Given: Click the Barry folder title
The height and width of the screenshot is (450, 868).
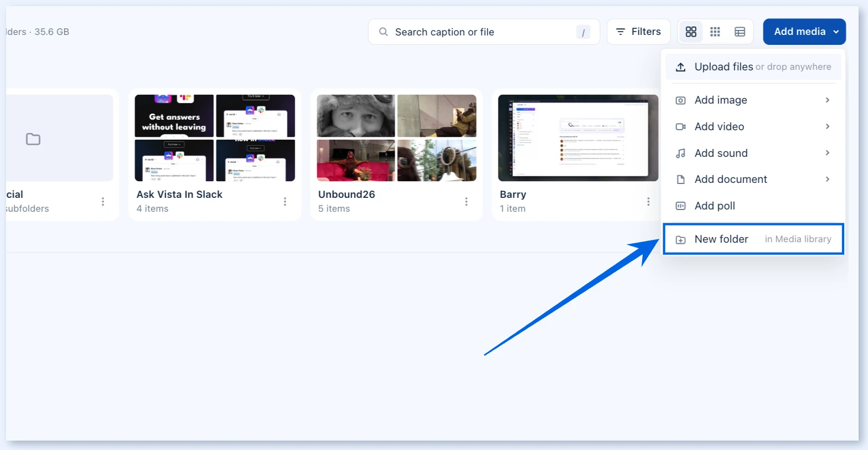Looking at the screenshot, I should click(513, 195).
